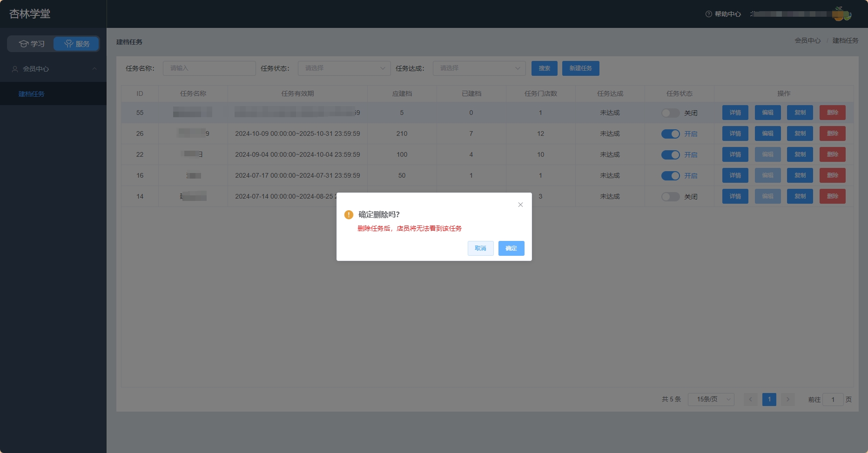Click the 任务名称 input field
The width and height of the screenshot is (868, 453).
point(209,68)
